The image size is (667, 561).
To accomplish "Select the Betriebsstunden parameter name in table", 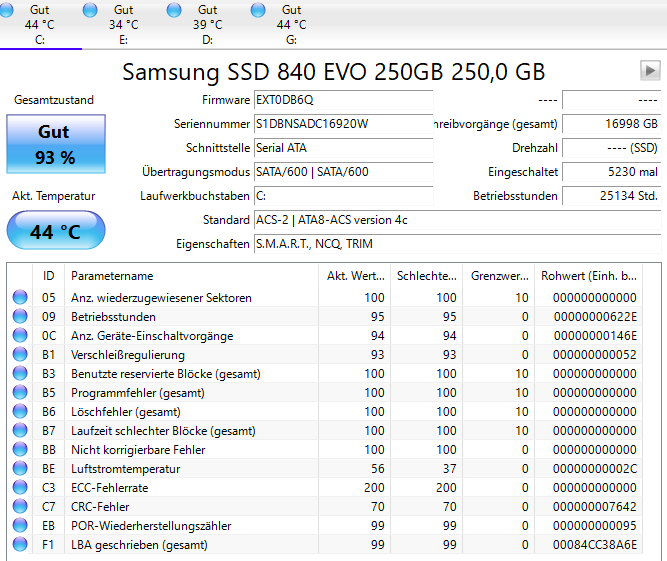I will click(113, 317).
